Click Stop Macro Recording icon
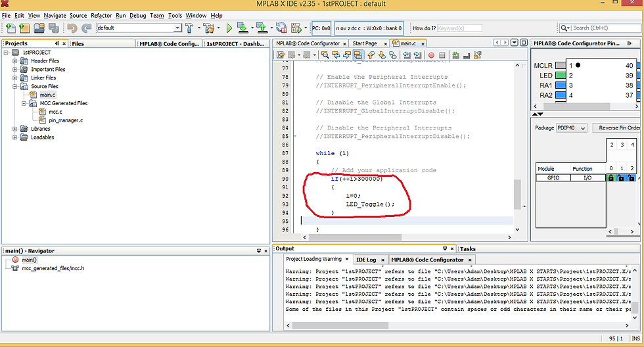 click(x=442, y=55)
